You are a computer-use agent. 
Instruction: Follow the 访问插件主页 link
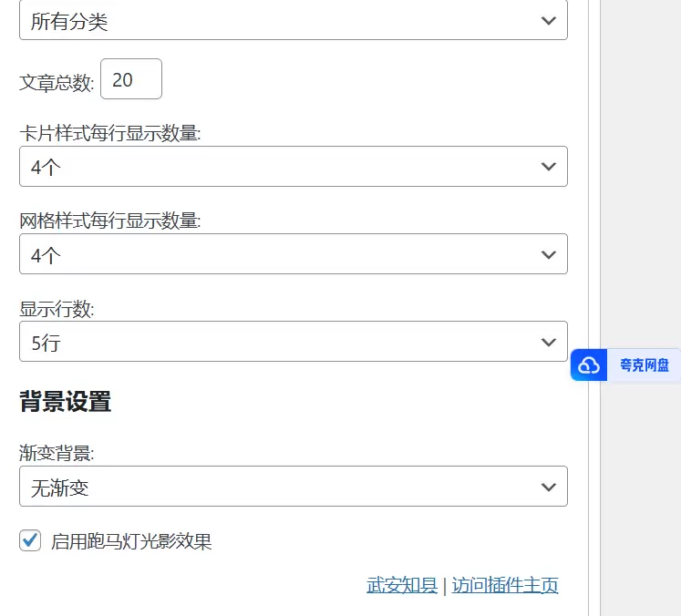[505, 585]
